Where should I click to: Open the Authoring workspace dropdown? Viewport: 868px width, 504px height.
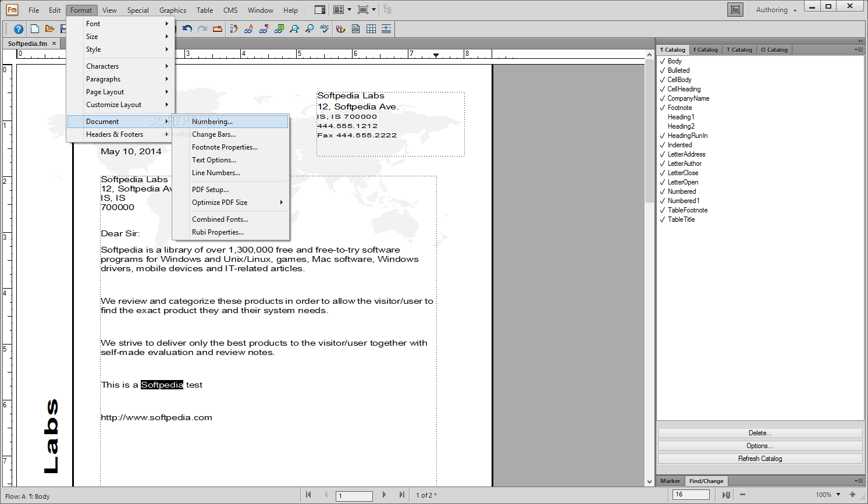(777, 10)
